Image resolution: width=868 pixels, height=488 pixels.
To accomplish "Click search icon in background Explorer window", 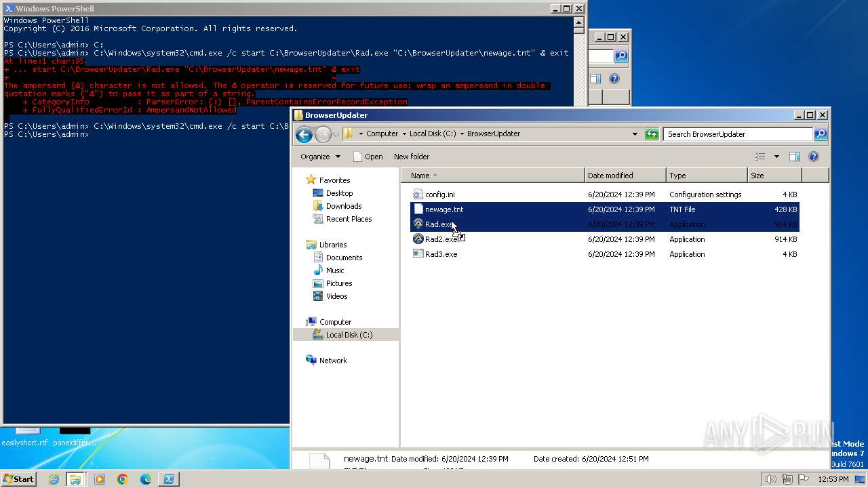I will click(621, 56).
